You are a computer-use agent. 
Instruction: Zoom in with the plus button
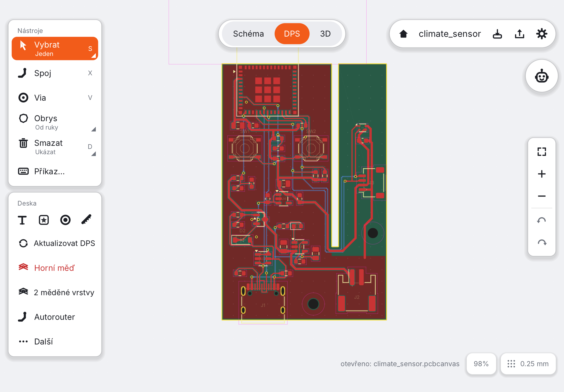pos(542,174)
